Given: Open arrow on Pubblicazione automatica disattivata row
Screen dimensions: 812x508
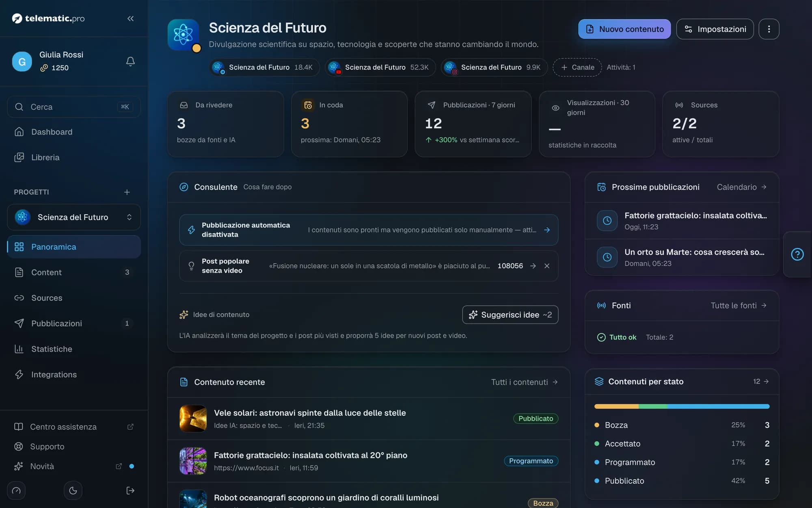Looking at the screenshot, I should [547, 230].
